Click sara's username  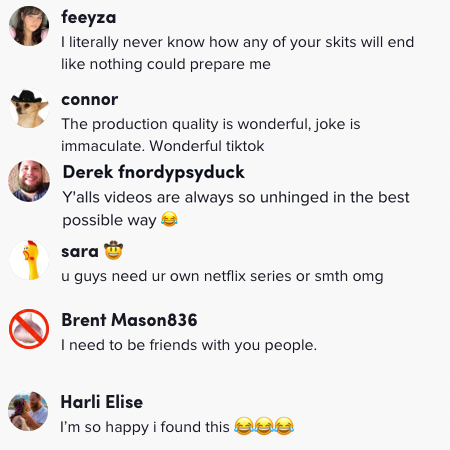[80, 251]
